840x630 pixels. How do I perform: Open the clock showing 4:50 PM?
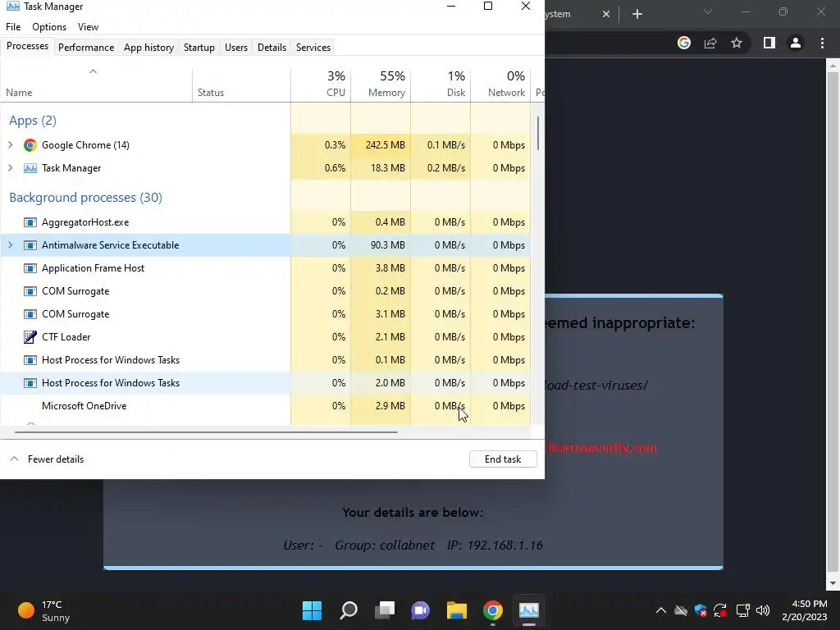point(804,610)
